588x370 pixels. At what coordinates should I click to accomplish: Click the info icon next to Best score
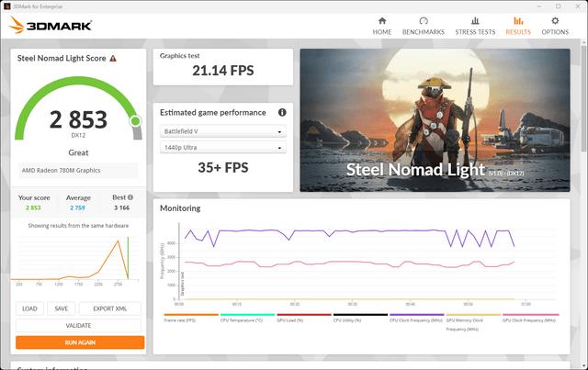(x=130, y=197)
